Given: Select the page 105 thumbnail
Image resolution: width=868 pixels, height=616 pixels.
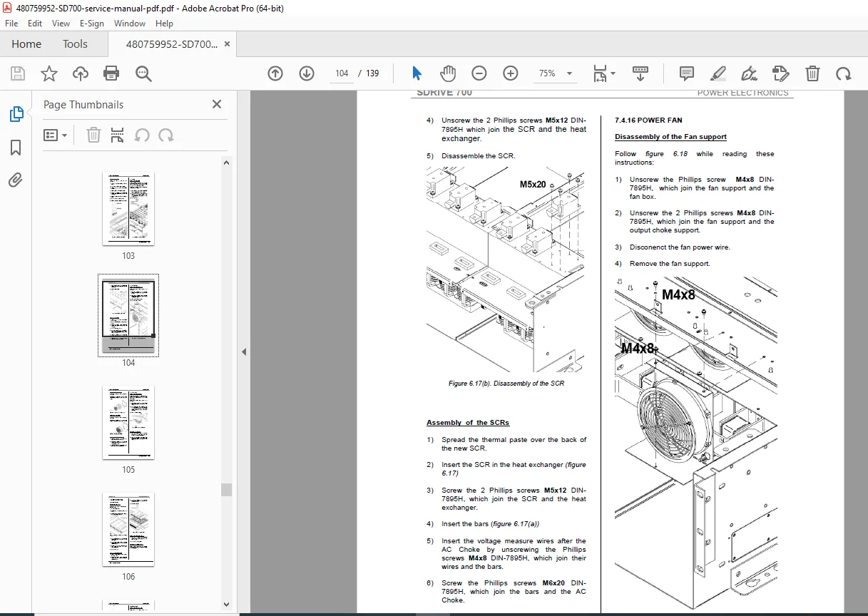Looking at the screenshot, I should [128, 423].
